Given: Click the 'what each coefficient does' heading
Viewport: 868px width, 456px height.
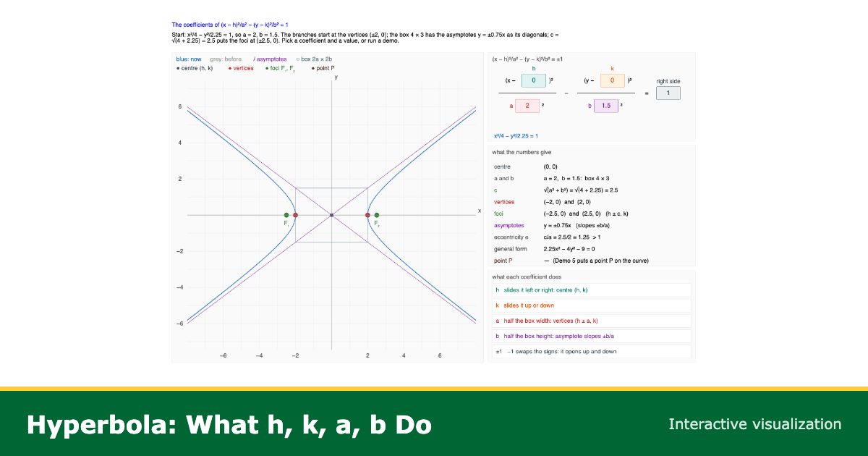Looking at the screenshot, I should (527, 276).
